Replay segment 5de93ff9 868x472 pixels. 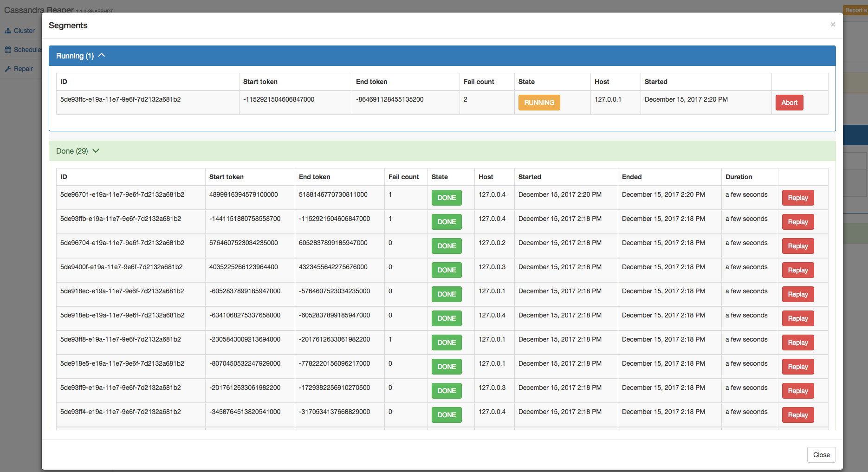[x=798, y=391]
